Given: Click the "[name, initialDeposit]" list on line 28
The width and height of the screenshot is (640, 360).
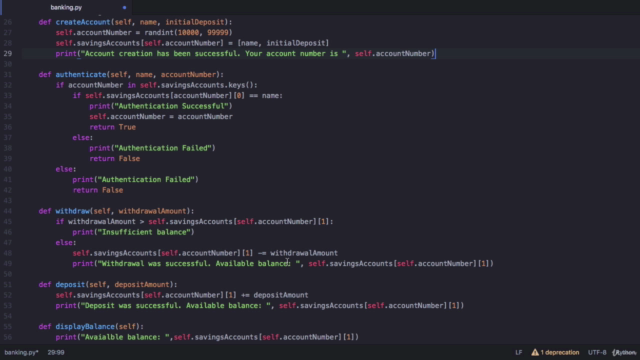Looking at the screenshot, I should coord(283,43).
